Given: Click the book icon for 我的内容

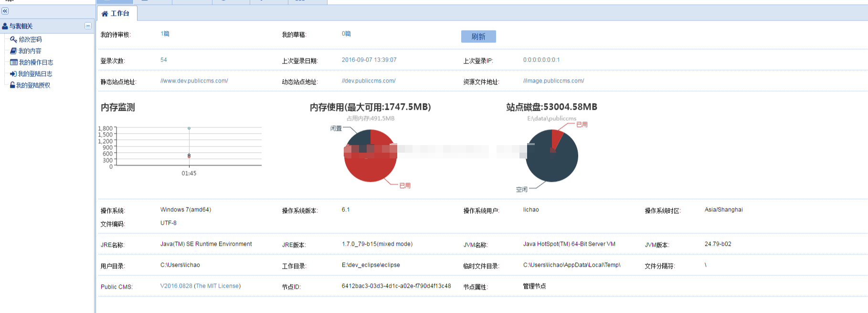Looking at the screenshot, I should click(x=13, y=51).
